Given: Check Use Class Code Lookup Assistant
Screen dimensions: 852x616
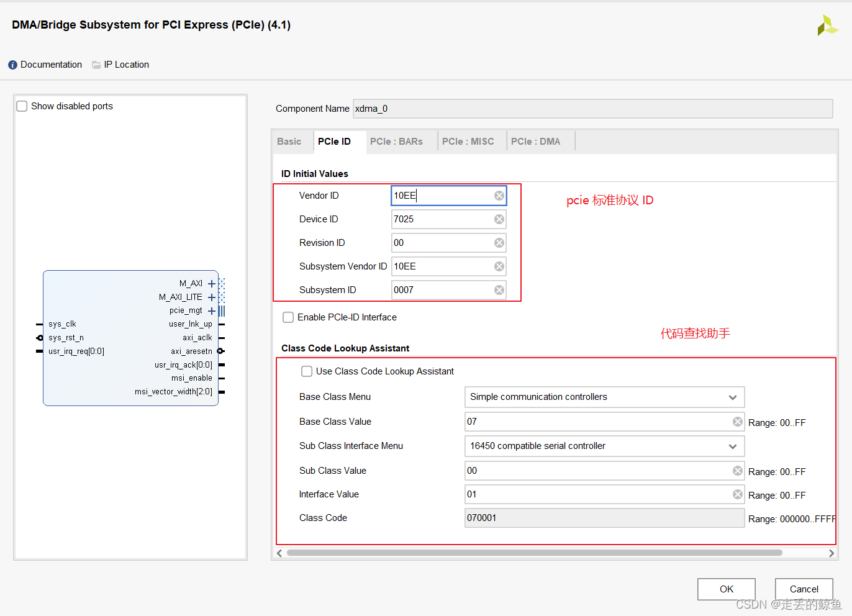Looking at the screenshot, I should pos(307,371).
